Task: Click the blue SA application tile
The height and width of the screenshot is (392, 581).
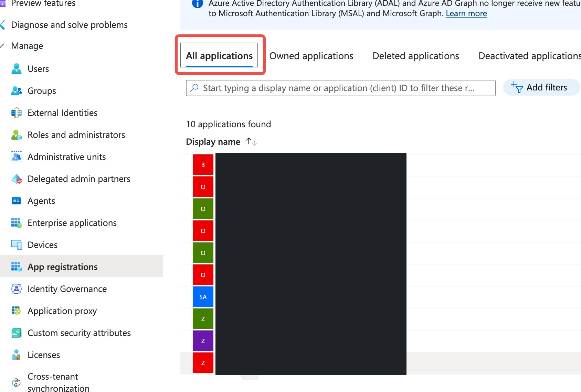Action: click(x=203, y=297)
